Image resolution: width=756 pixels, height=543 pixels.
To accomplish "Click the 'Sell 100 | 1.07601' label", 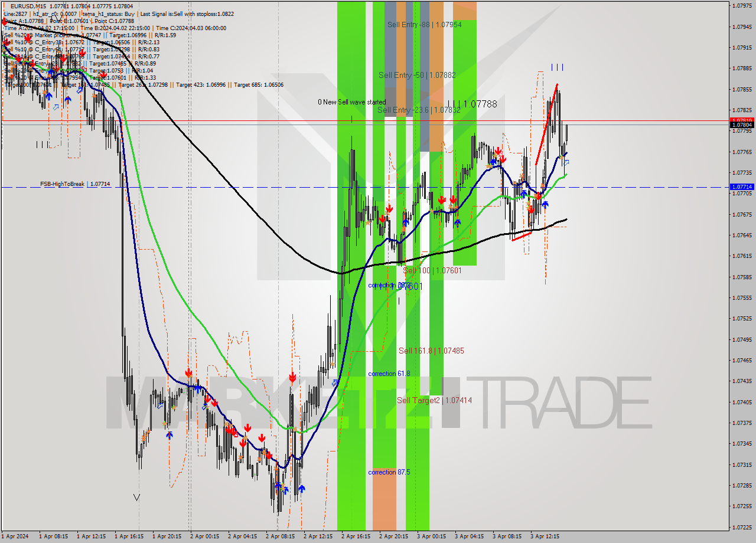I will click(x=432, y=270).
